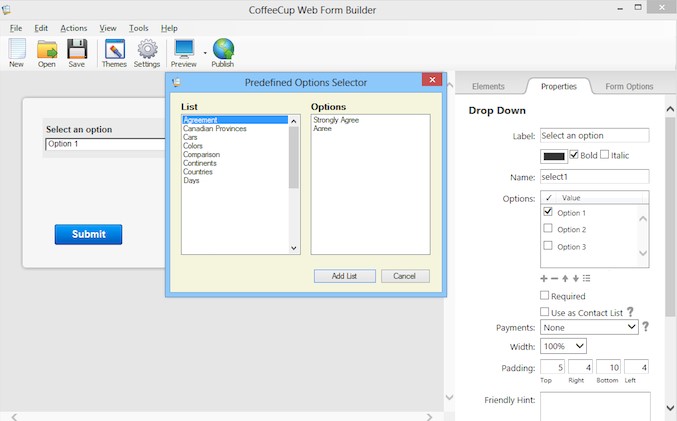Select Colors in the List

193,146
